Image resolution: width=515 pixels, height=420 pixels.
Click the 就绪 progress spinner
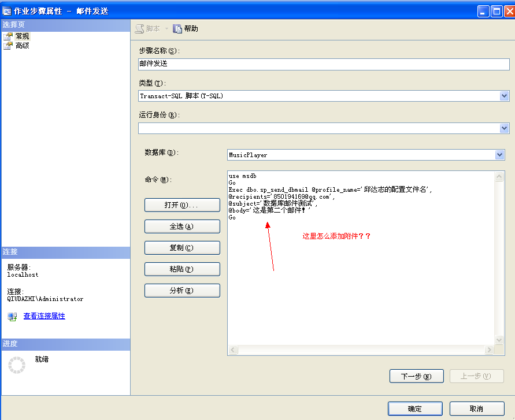pyautogui.click(x=17, y=365)
